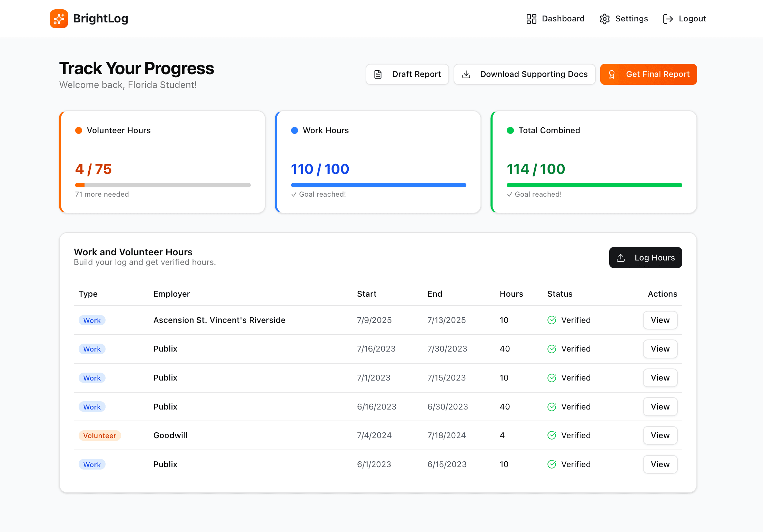This screenshot has width=763, height=532.
Task: Click the ribbon icon in Get Final Report
Action: [612, 74]
